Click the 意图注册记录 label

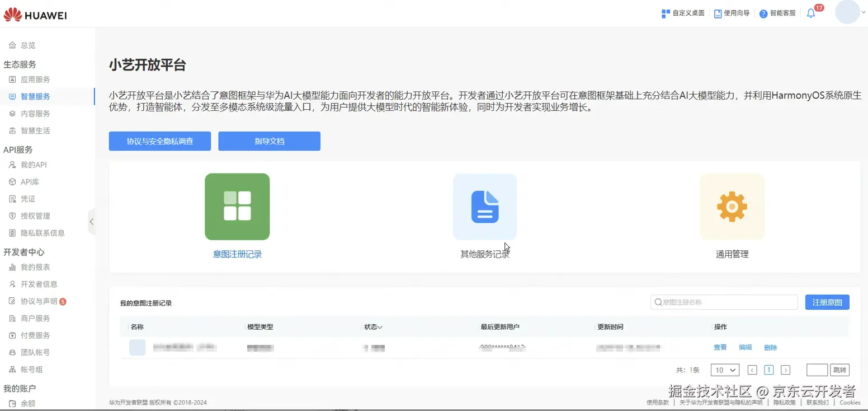237,254
